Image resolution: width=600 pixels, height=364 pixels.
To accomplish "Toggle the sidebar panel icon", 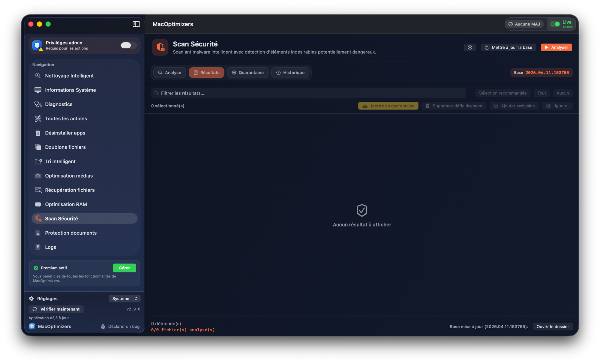I will [136, 24].
